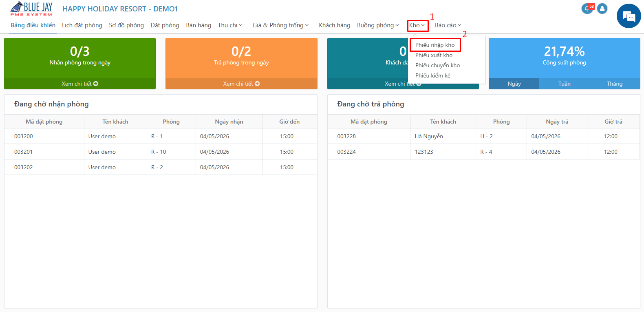Open the user account avatar icon
This screenshot has width=644, height=312.
[x=602, y=8]
